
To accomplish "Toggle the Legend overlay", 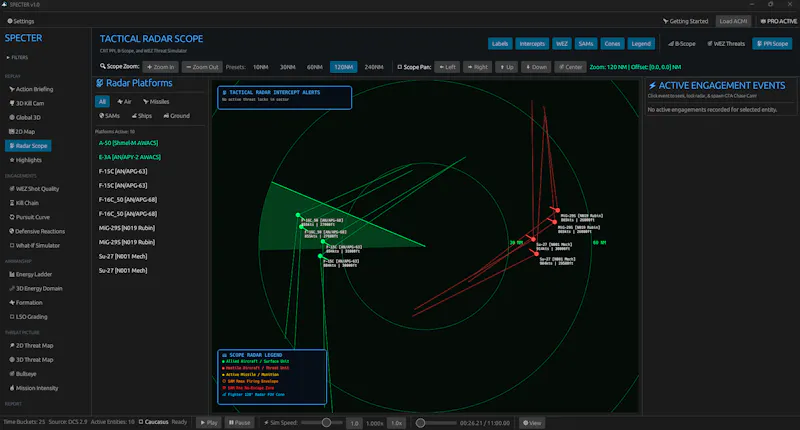I will point(641,44).
